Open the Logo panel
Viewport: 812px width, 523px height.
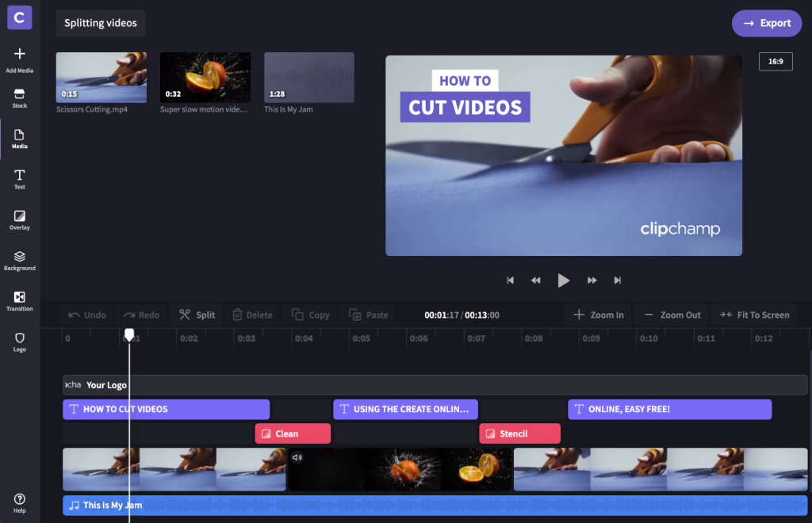[x=20, y=342]
